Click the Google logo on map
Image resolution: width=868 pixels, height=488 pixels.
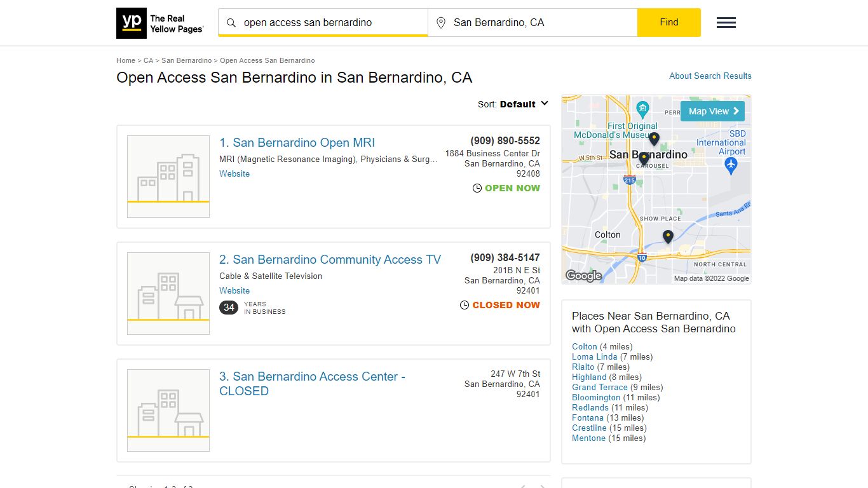tap(583, 276)
